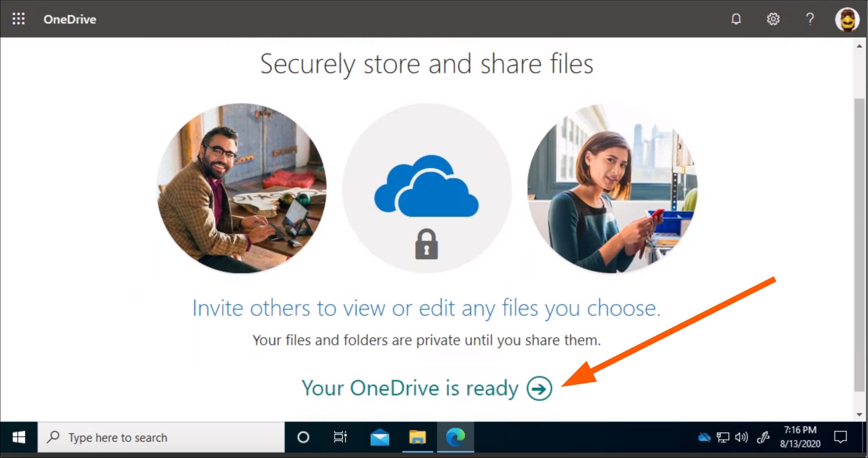Click the OneDrive cloud storage icon
This screenshot has height=458, width=868.
pos(704,438)
